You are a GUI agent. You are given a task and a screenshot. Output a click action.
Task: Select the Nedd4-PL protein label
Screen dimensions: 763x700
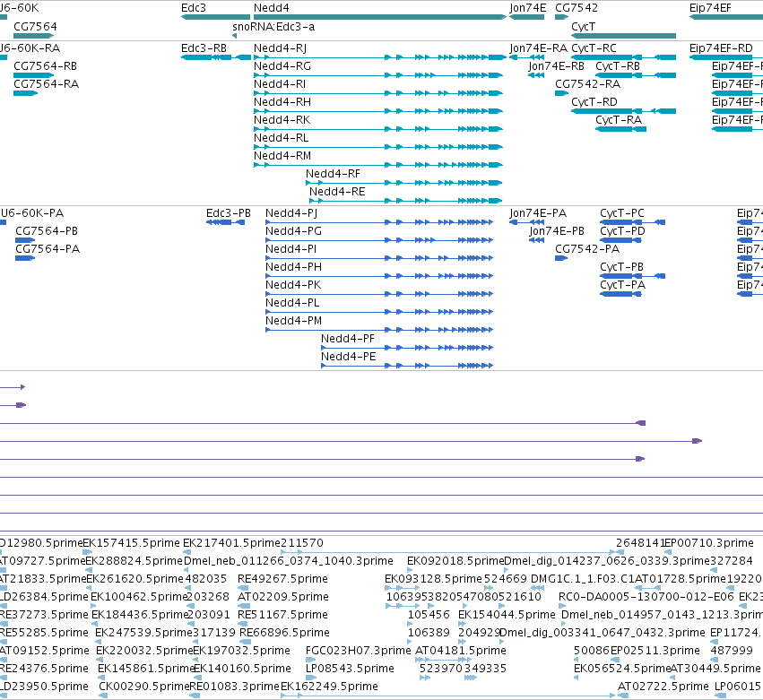[x=292, y=303]
